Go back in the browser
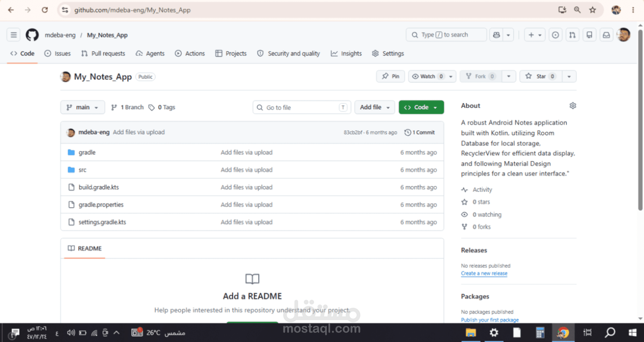This screenshot has width=644, height=342. pos(11,10)
